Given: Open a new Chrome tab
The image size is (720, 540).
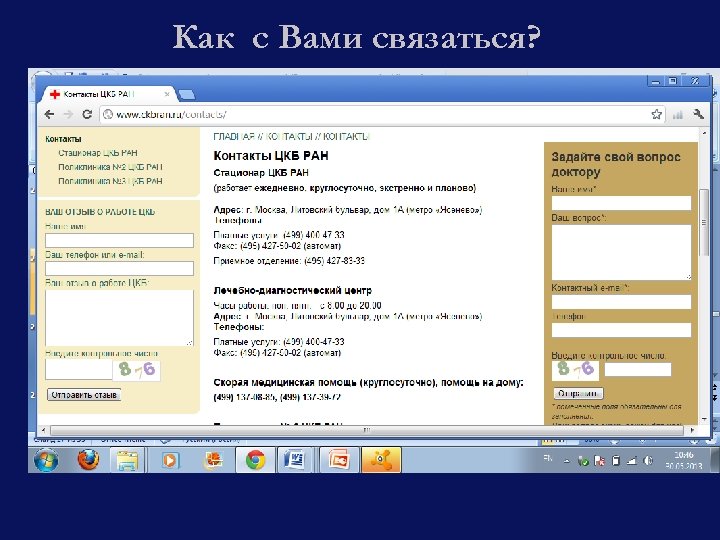Looking at the screenshot, I should pyautogui.click(x=186, y=95).
